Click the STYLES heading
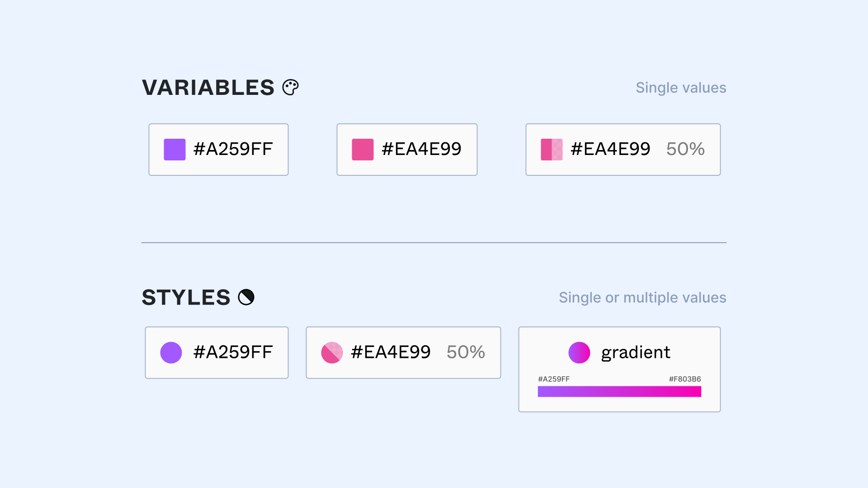 tap(186, 297)
